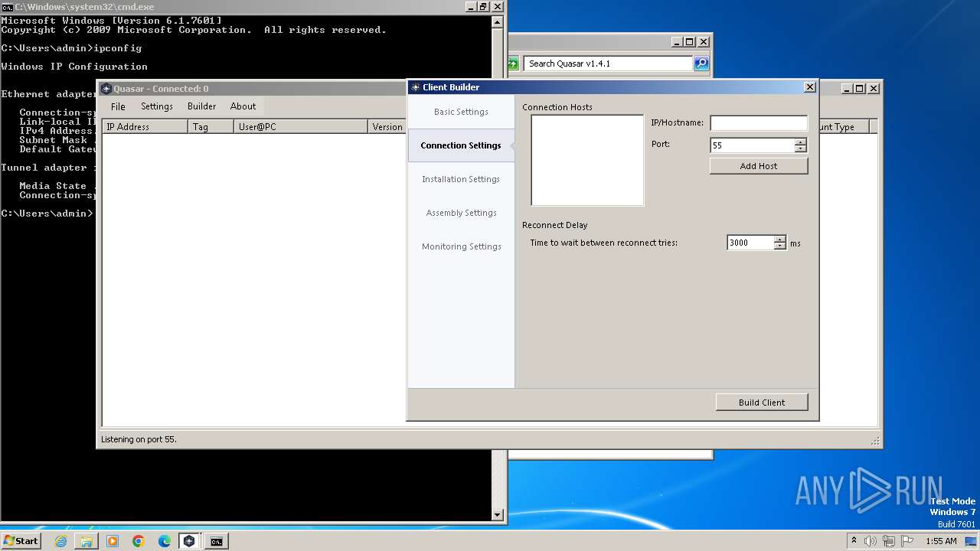The height and width of the screenshot is (551, 980).
Task: Switch to cmd.exe via taskbar icon
Action: click(217, 541)
